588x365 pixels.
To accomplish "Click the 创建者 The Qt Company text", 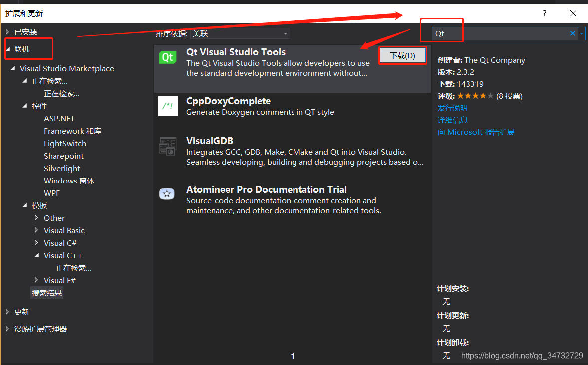I will 481,60.
